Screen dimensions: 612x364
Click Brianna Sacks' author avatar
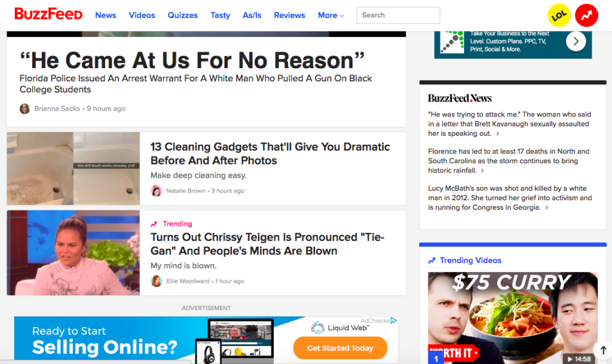[25, 108]
